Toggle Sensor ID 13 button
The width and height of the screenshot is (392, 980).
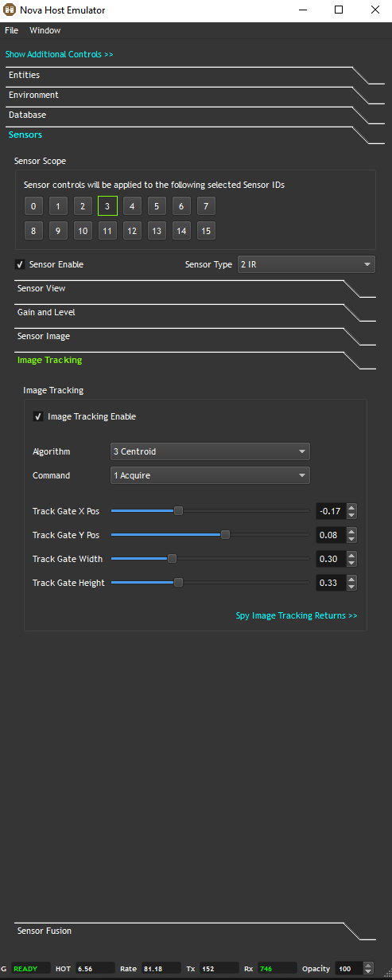[x=157, y=231]
